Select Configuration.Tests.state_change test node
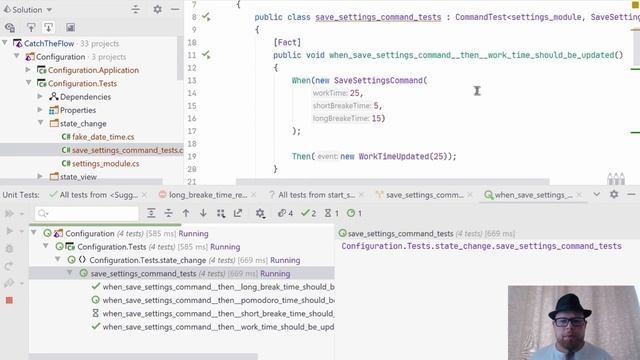The height and width of the screenshot is (360, 640). pyautogui.click(x=182, y=260)
